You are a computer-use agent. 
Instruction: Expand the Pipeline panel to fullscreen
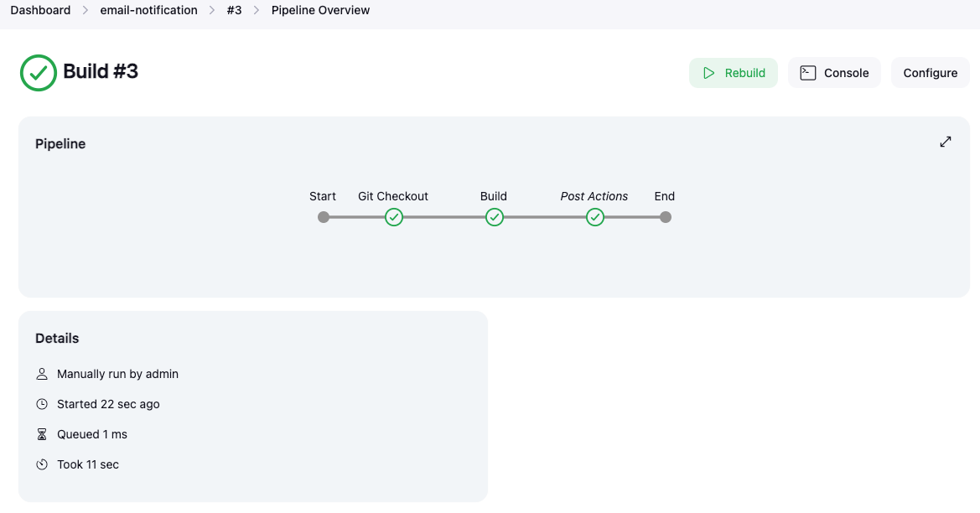click(x=946, y=142)
